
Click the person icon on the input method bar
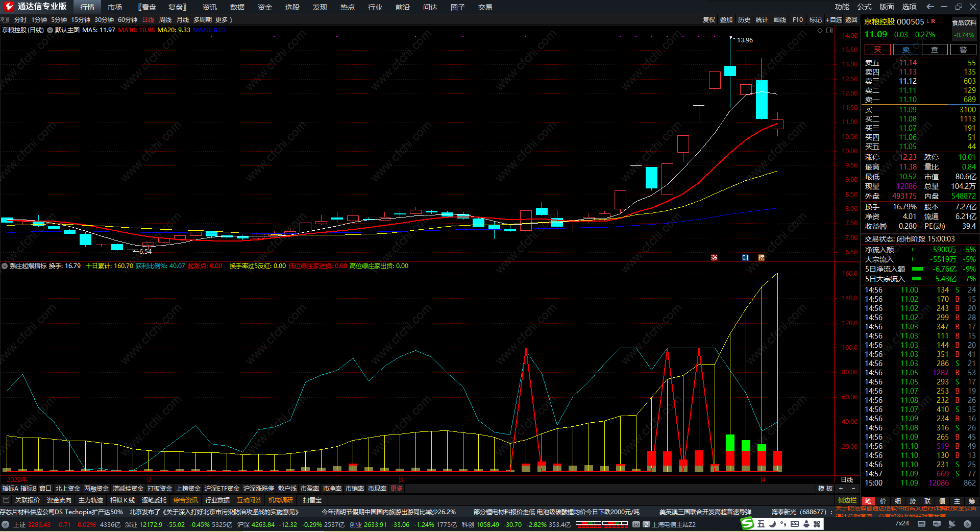[x=806, y=524]
